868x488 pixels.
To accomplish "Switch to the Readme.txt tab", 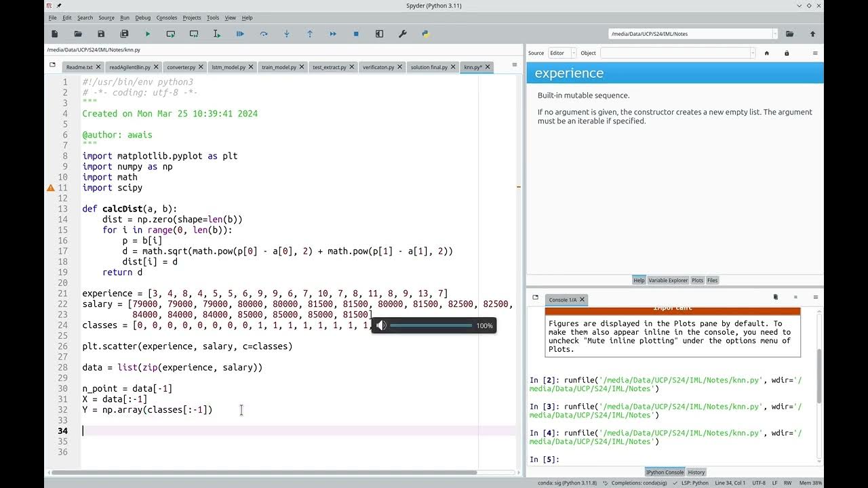I will point(79,67).
